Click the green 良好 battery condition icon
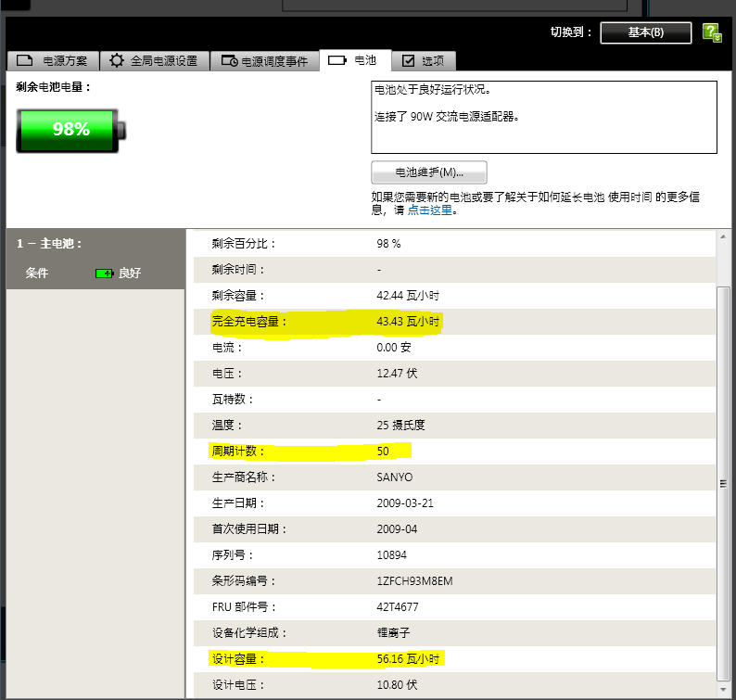This screenshot has width=736, height=700. point(105,274)
